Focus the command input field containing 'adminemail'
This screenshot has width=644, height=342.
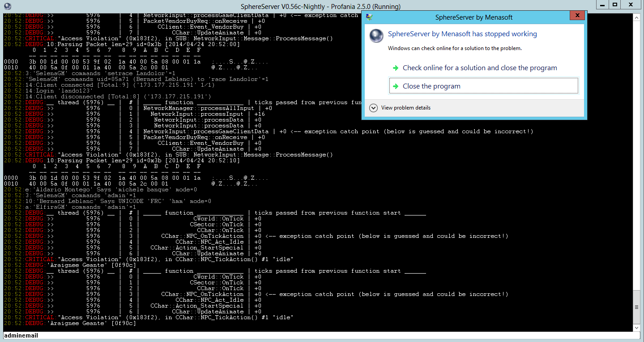click(x=313, y=335)
